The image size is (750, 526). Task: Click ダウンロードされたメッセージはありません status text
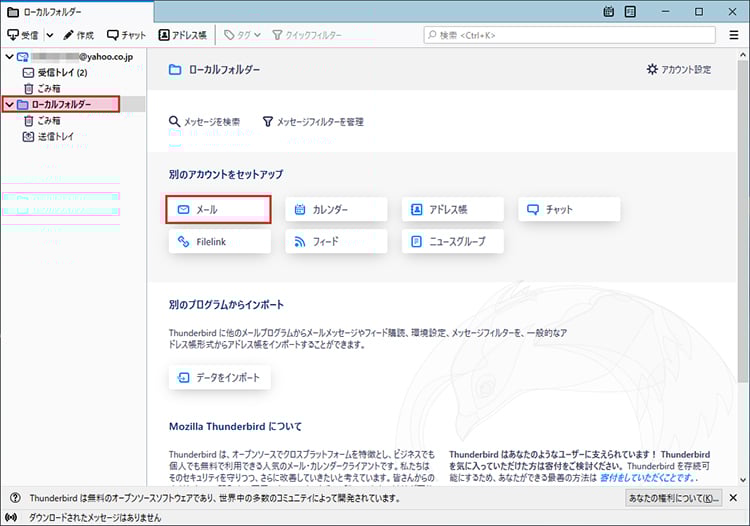95,517
